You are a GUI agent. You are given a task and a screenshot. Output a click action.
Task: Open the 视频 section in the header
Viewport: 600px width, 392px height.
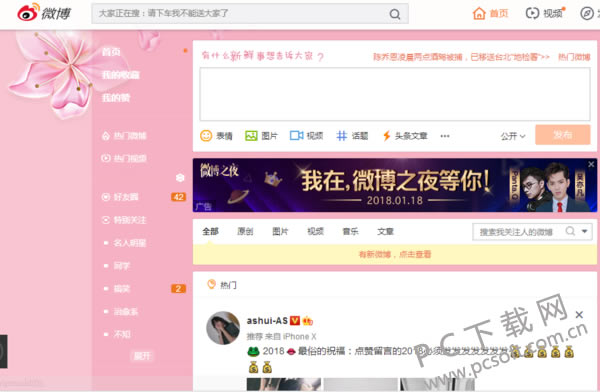[x=545, y=13]
